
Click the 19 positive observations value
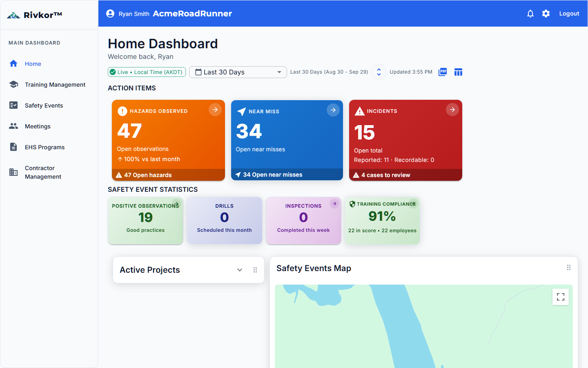tap(145, 217)
